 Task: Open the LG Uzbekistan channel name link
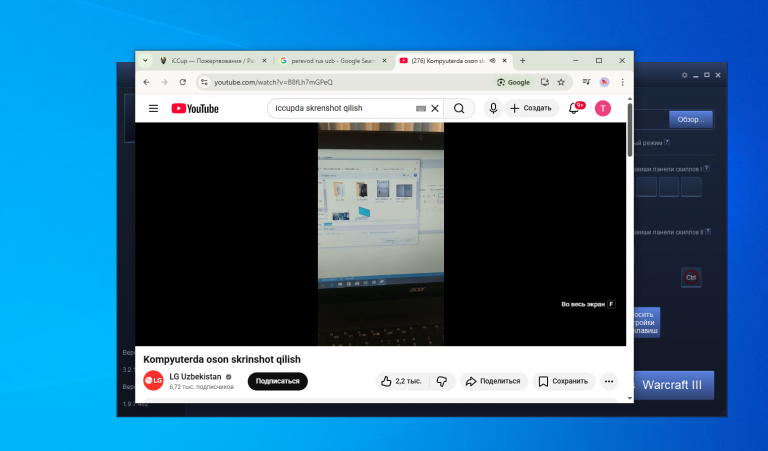coord(195,377)
